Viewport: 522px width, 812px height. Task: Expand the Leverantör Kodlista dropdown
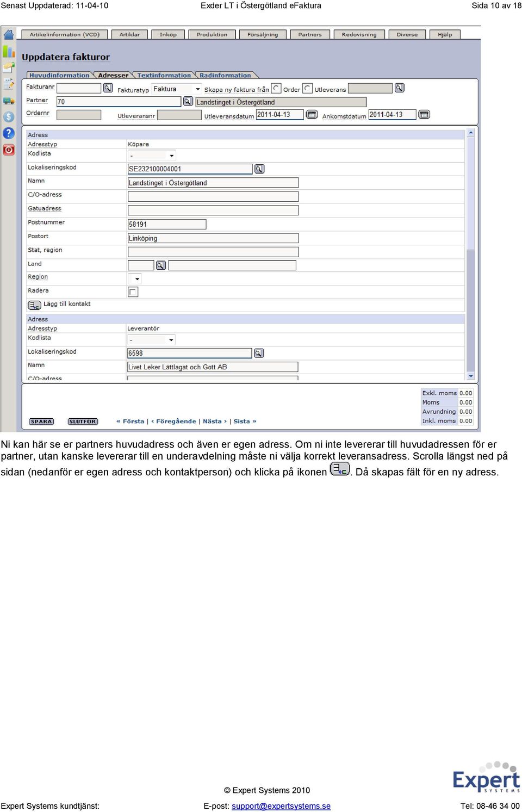[x=151, y=340]
